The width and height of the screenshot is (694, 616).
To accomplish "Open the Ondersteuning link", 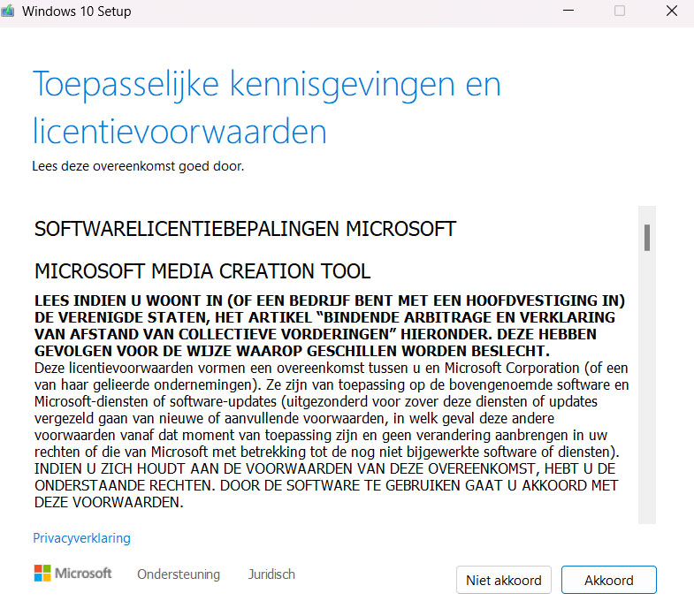I will pyautogui.click(x=179, y=574).
